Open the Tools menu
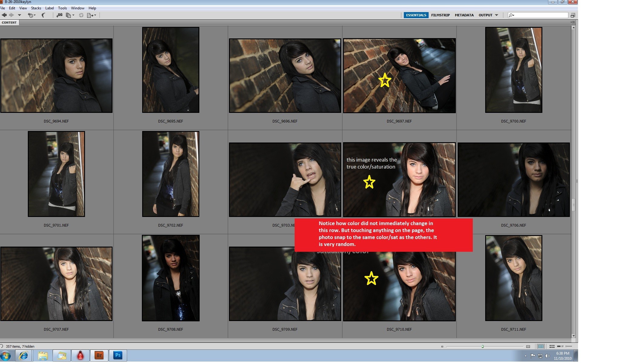Screen dimensions: 644x364 (62, 8)
